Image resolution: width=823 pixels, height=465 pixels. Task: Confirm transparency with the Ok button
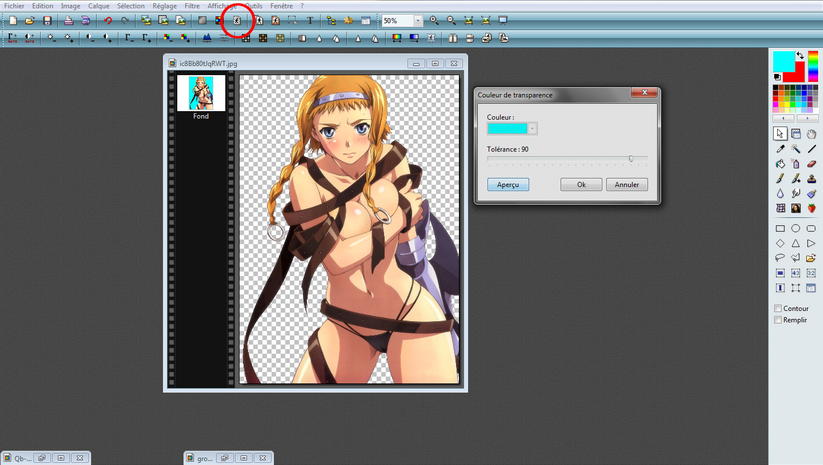point(581,185)
